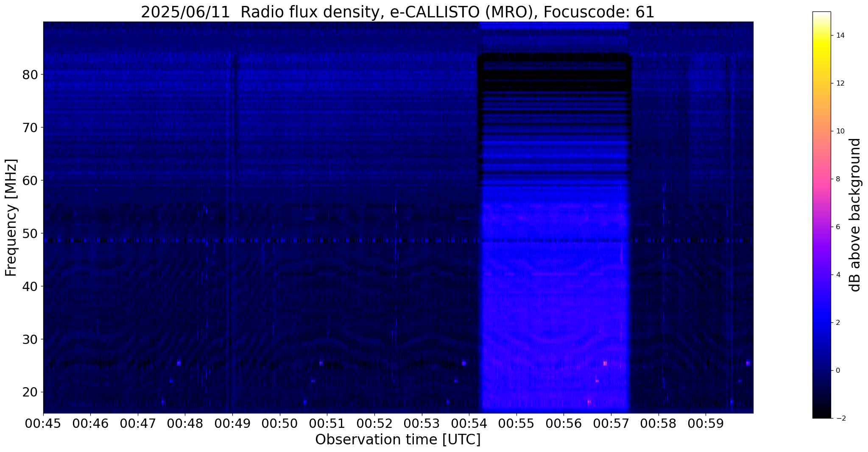Click the 'dB above background' colorbar label
868x452 pixels.
click(855, 215)
